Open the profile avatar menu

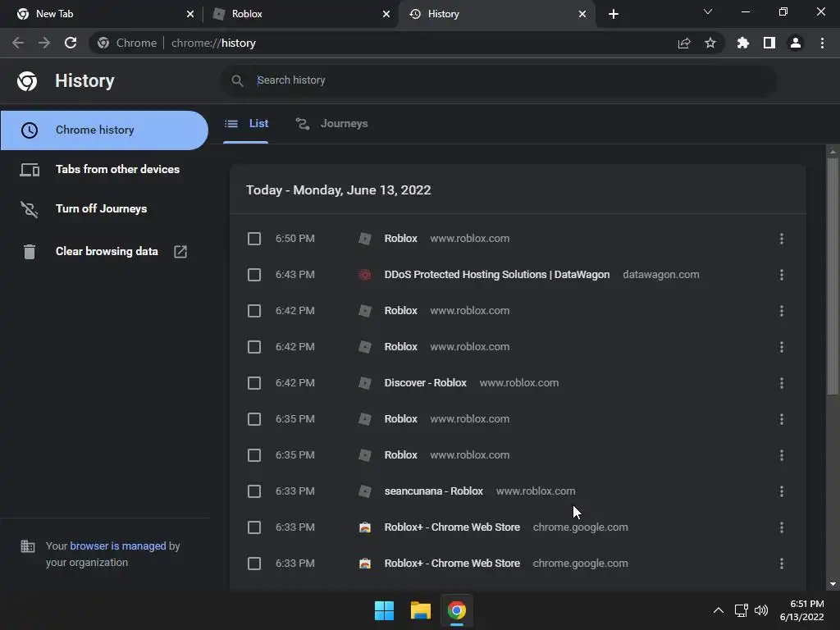[796, 43]
